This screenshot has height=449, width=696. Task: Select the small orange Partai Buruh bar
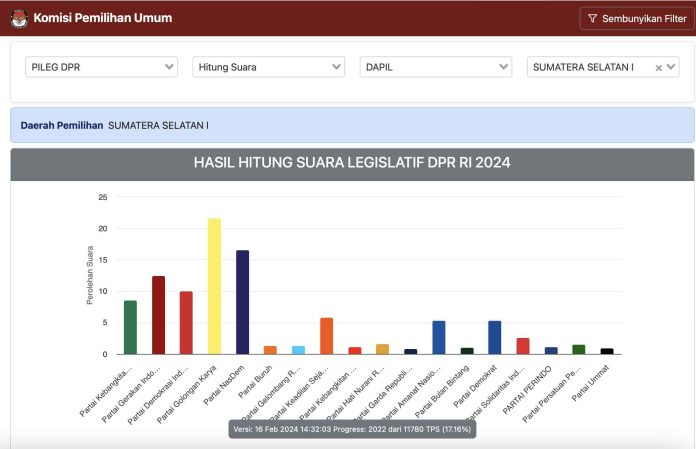click(x=270, y=350)
